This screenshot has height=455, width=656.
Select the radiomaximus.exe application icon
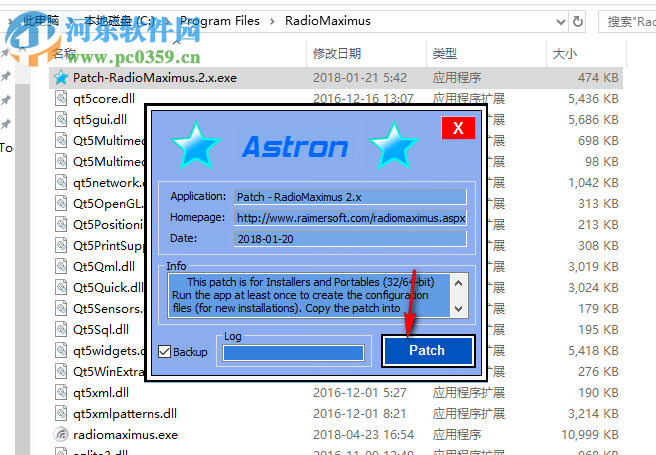(61, 435)
